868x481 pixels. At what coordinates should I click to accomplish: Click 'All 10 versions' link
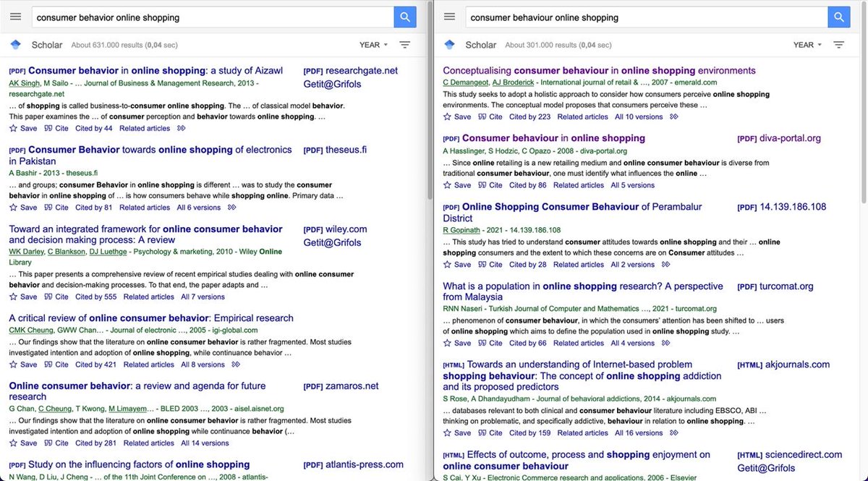[x=639, y=116]
